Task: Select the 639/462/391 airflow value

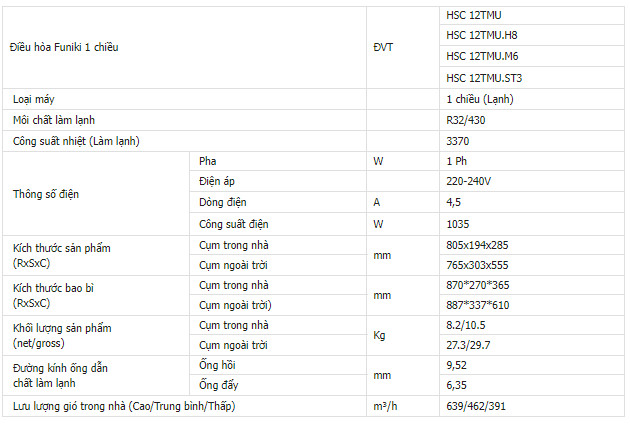Action: coord(476,407)
